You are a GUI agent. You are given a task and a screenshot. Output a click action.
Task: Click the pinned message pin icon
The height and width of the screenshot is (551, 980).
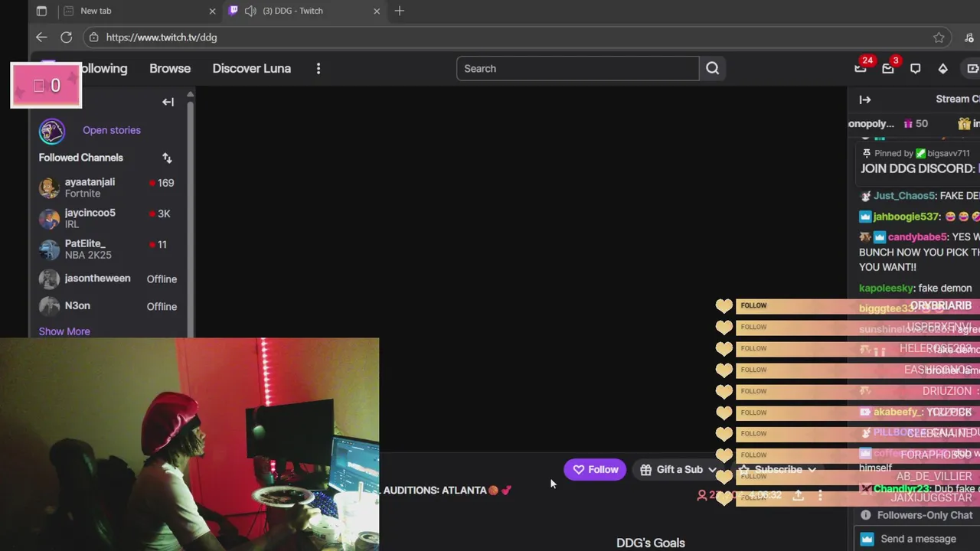click(x=866, y=153)
